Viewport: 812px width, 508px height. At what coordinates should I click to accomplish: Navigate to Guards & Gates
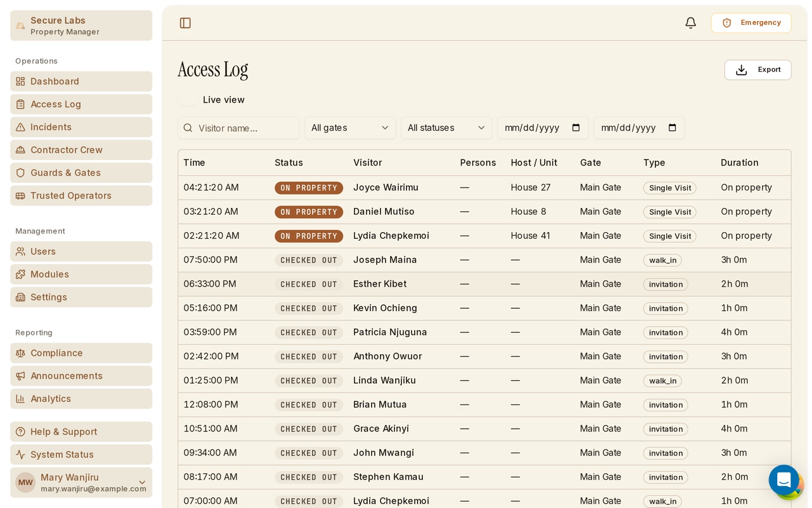tap(81, 173)
